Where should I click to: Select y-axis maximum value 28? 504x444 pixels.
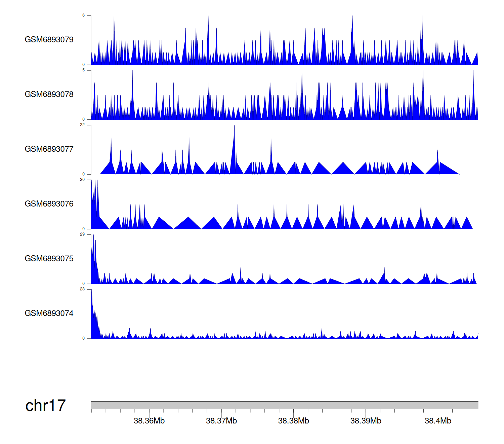[82, 289]
